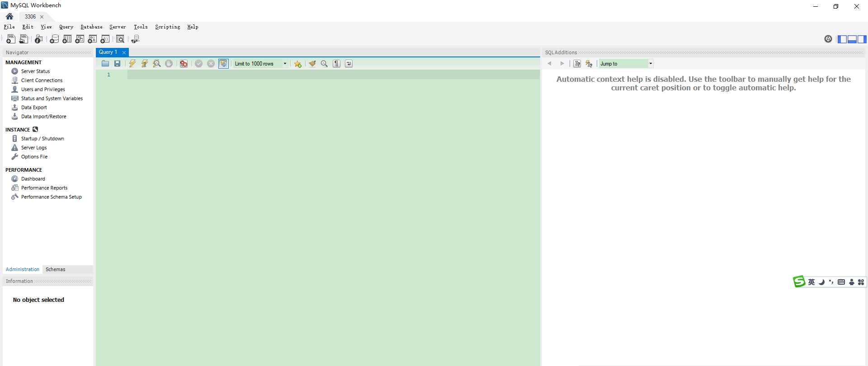Viewport: 868px width, 366px height.
Task: Go back in SQL Additions help
Action: (550, 64)
